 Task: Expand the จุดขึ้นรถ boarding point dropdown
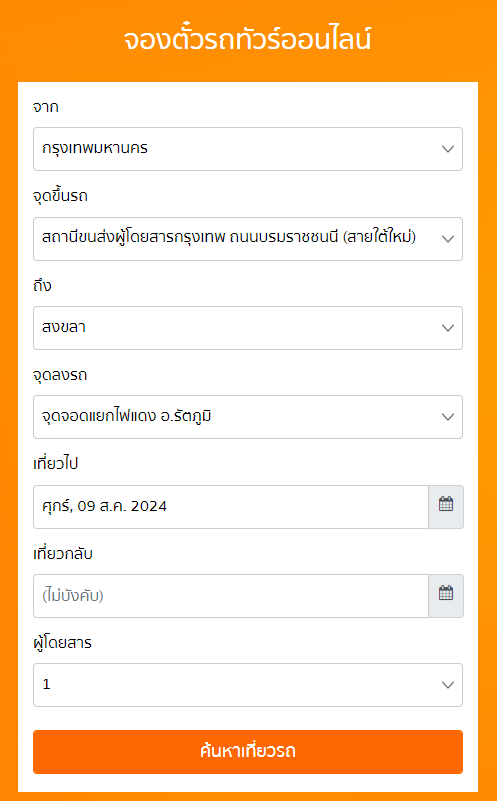248,239
